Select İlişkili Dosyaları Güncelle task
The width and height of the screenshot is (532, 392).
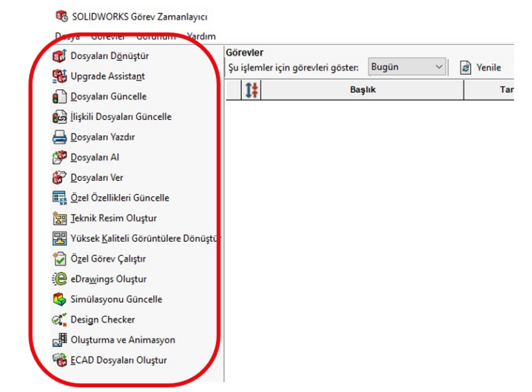(x=121, y=117)
